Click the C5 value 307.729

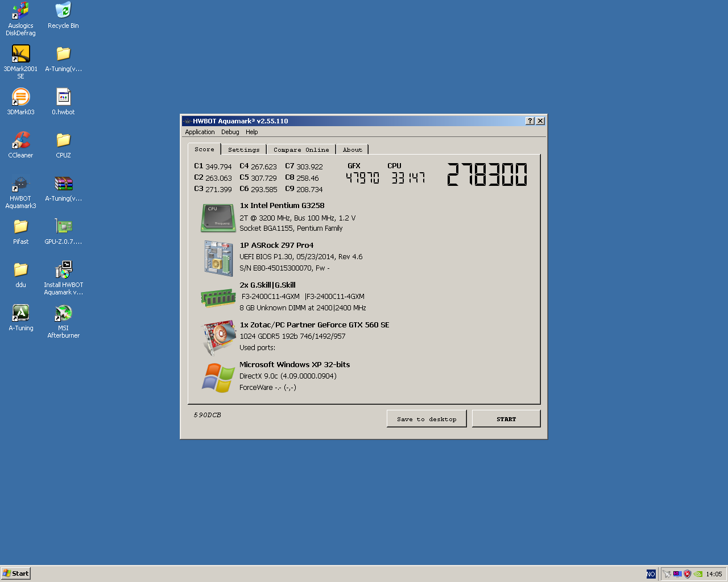click(x=264, y=178)
